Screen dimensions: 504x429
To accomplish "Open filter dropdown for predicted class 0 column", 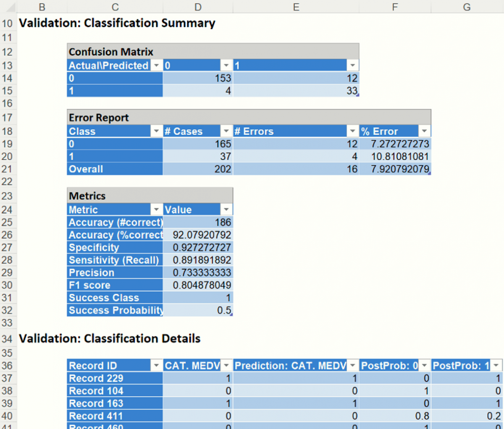I will [226, 65].
